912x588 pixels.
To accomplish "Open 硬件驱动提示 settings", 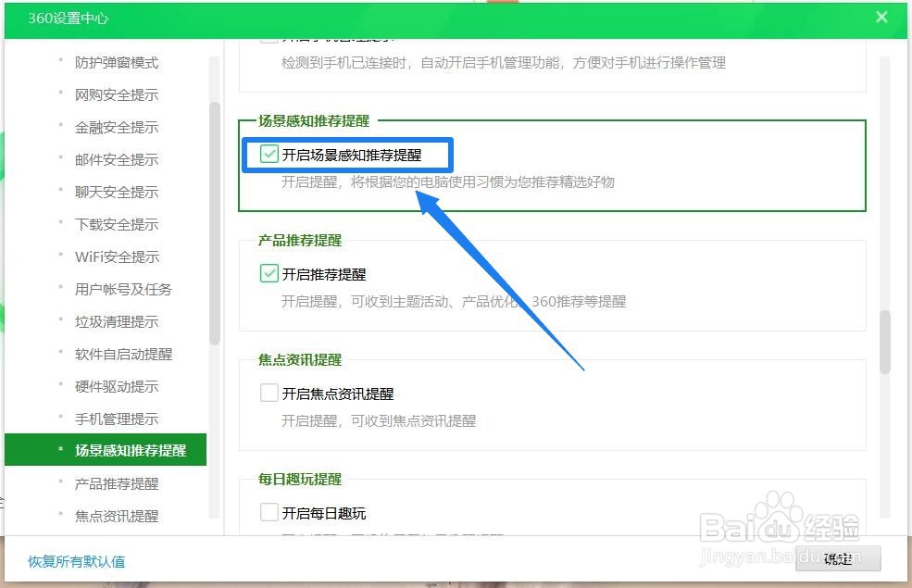I will tap(117, 387).
